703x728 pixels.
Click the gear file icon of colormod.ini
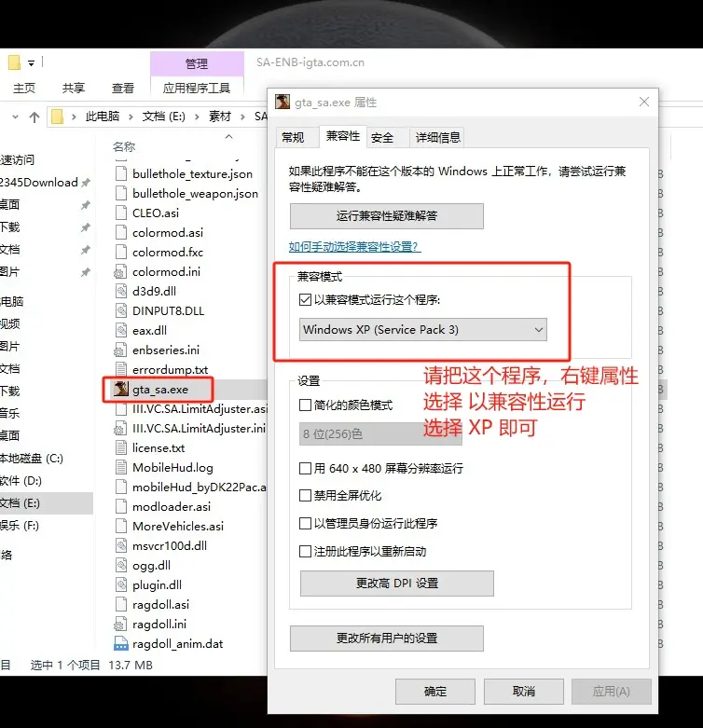coord(120,271)
